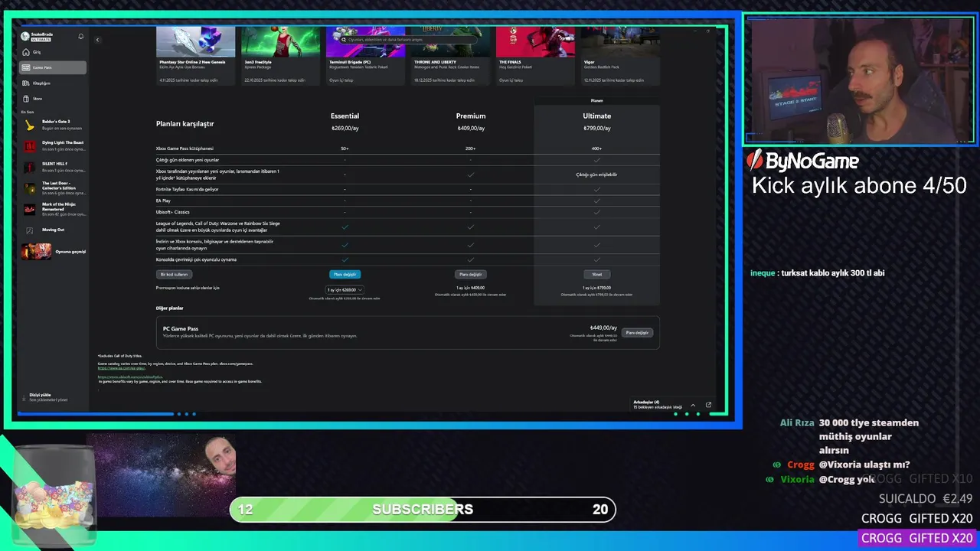
Task: Click the Ubisoft store green link in footnotes
Action: tap(130, 377)
